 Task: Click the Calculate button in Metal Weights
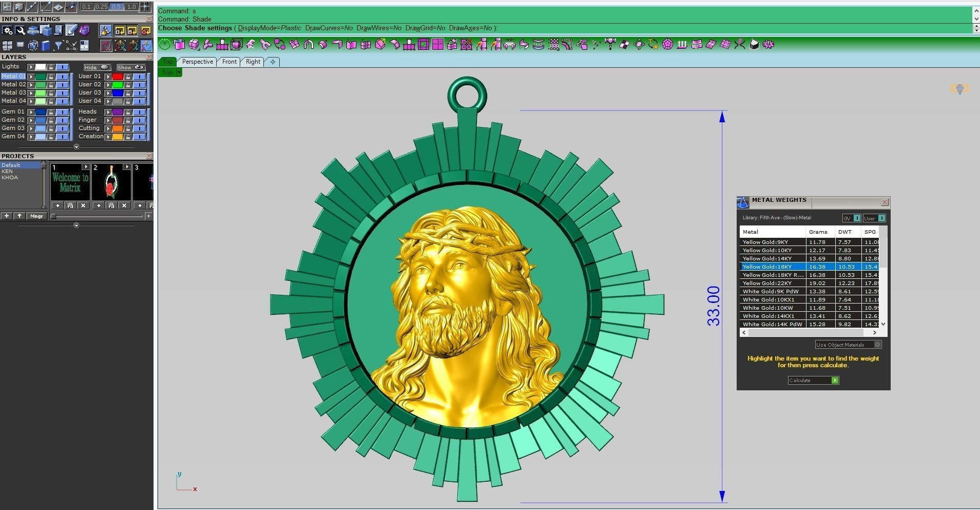click(x=813, y=381)
